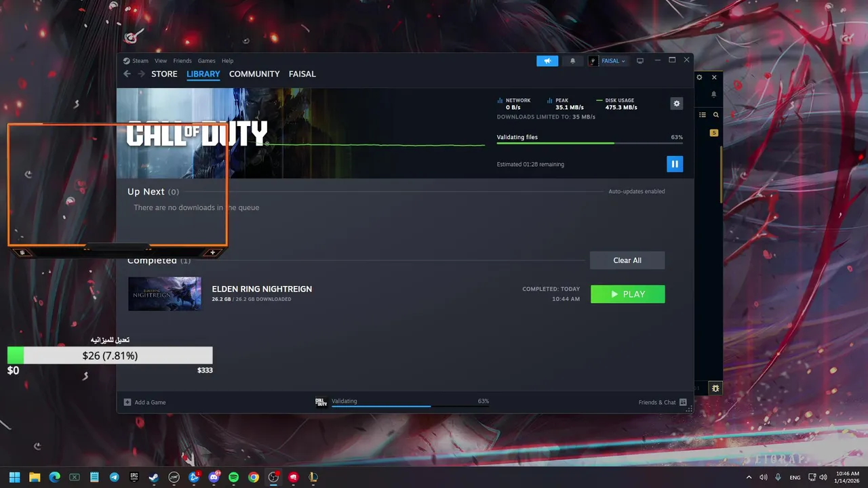This screenshot has width=868, height=488.
Task: Click the Auto-updates enabled label
Action: (x=636, y=192)
